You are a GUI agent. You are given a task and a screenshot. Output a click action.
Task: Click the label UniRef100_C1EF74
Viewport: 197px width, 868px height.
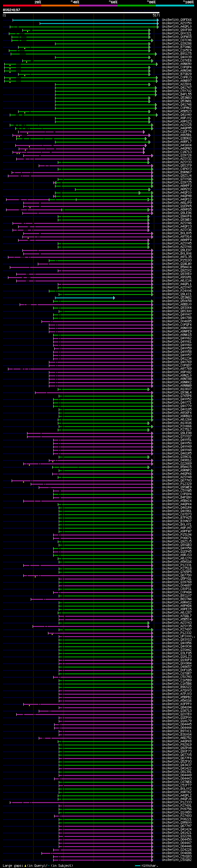177,132
